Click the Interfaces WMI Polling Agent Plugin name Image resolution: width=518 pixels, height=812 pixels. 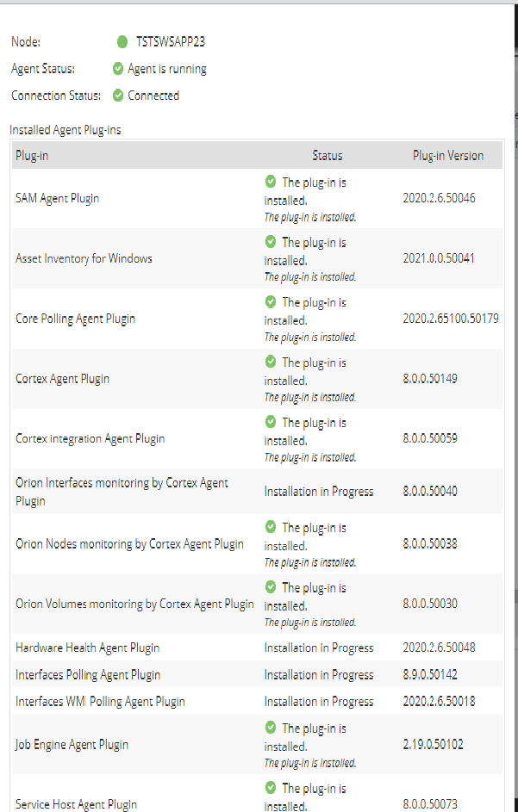tap(100, 702)
